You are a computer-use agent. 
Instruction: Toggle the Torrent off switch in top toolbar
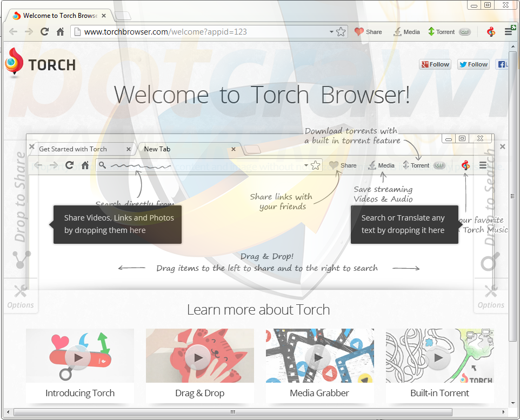coord(465,32)
